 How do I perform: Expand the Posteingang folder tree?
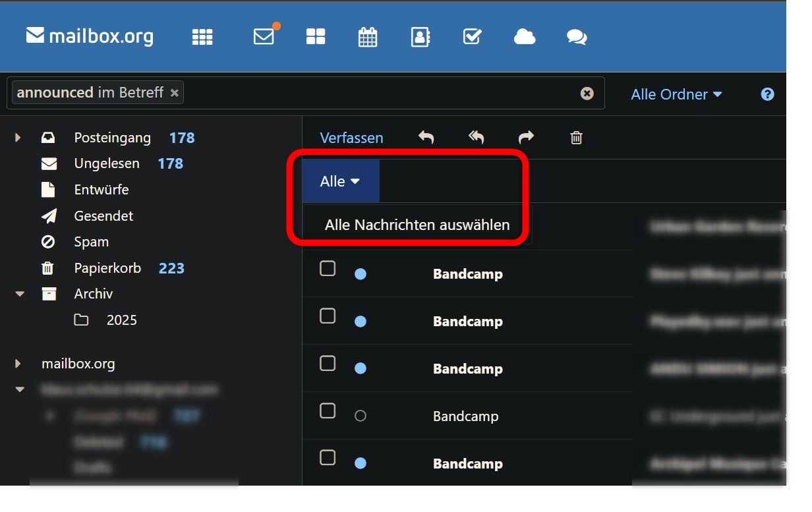(18, 138)
